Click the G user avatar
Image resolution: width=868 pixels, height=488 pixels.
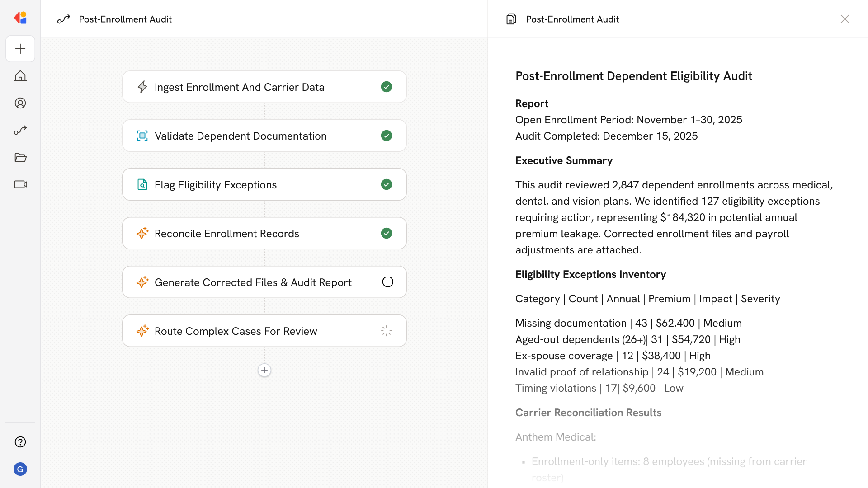[x=20, y=469]
